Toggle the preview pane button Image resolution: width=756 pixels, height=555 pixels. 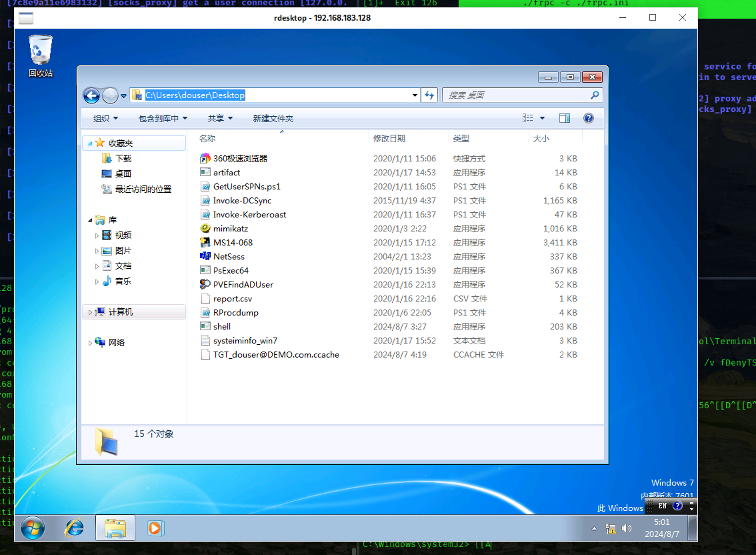click(565, 118)
